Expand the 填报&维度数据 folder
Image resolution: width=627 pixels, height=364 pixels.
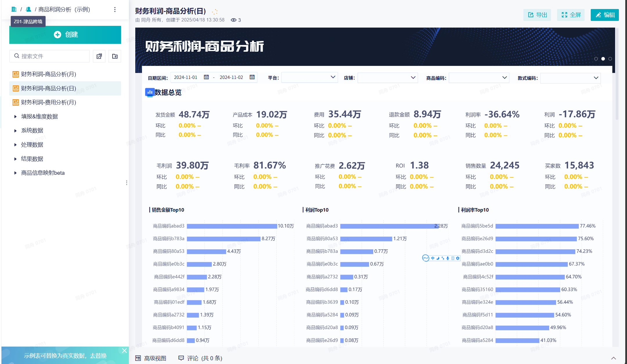[15, 116]
